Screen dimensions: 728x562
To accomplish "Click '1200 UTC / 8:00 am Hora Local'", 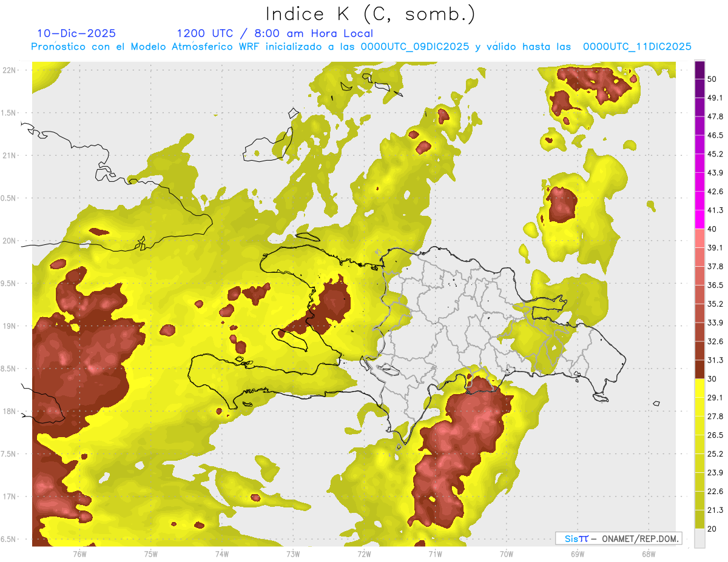I will coord(275,33).
